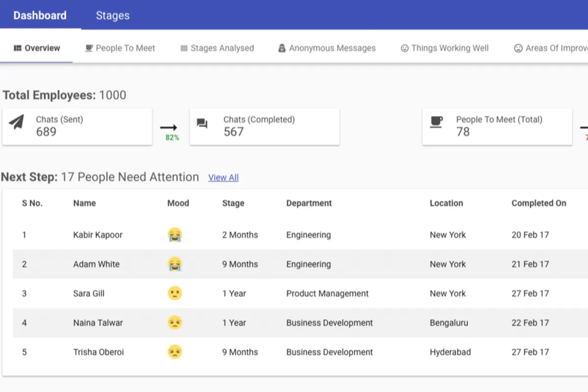Click the chat bubble Chats Completed icon
Viewport: 588px width, 392px height.
[202, 123]
